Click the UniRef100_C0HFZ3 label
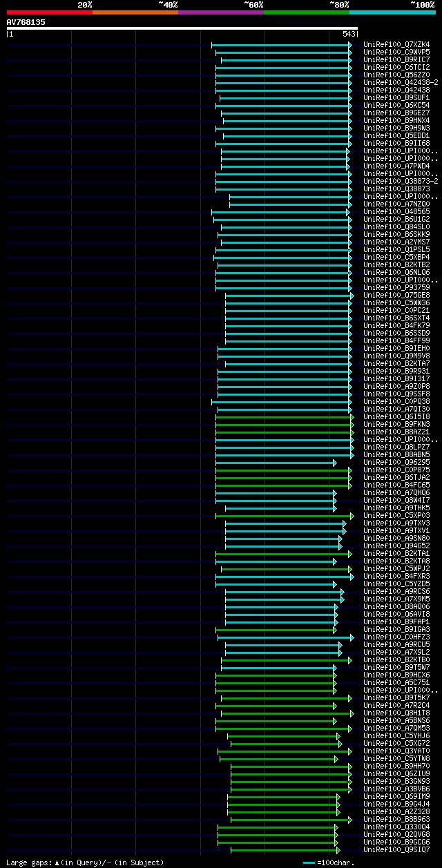Image resolution: width=442 pixels, height=868 pixels. [396, 637]
